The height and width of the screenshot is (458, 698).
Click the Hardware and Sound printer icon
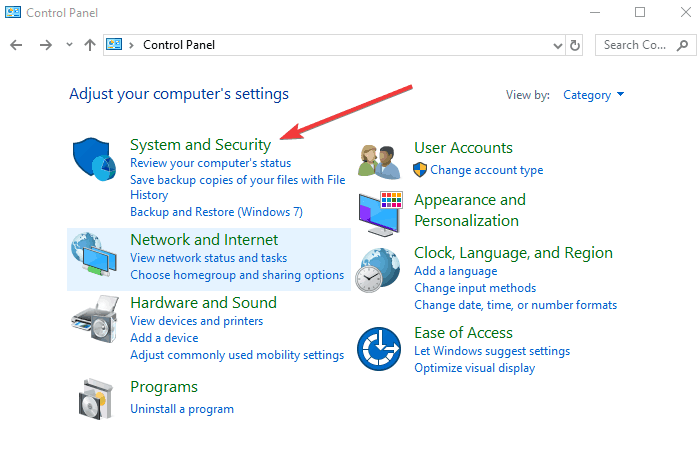point(95,319)
